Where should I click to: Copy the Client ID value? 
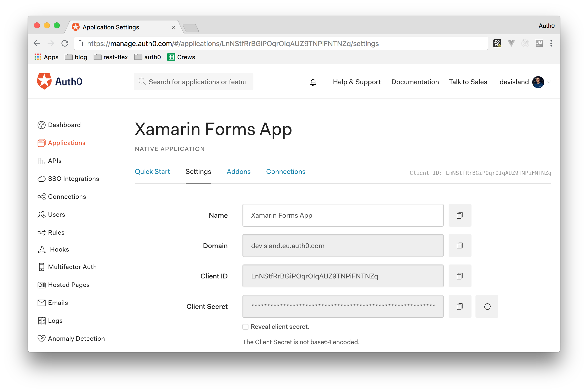460,276
